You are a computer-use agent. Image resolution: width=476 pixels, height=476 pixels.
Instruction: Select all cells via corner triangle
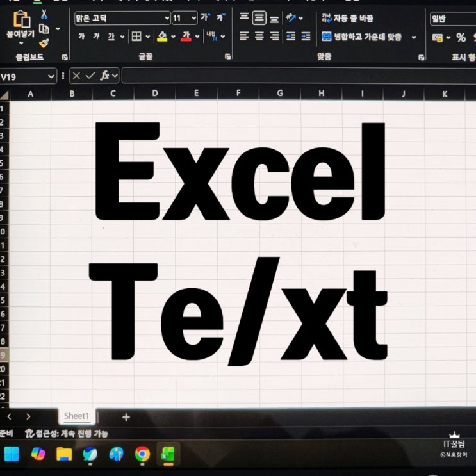coord(4,95)
